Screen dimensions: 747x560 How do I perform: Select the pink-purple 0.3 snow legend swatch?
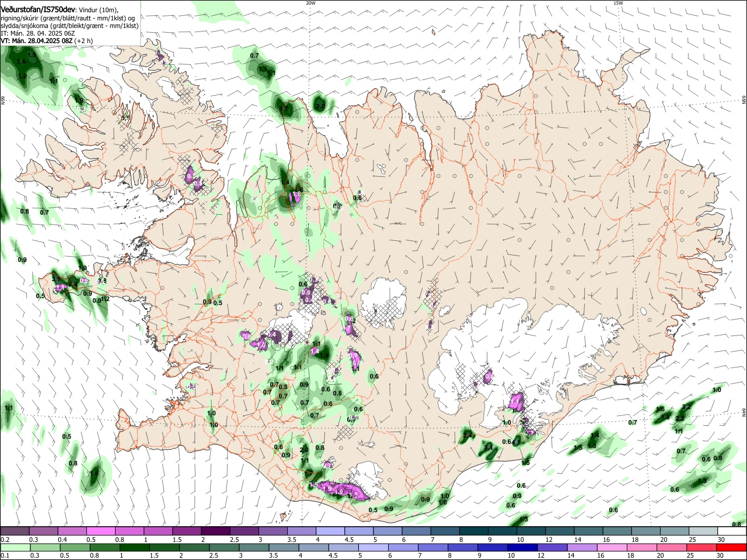43,531
